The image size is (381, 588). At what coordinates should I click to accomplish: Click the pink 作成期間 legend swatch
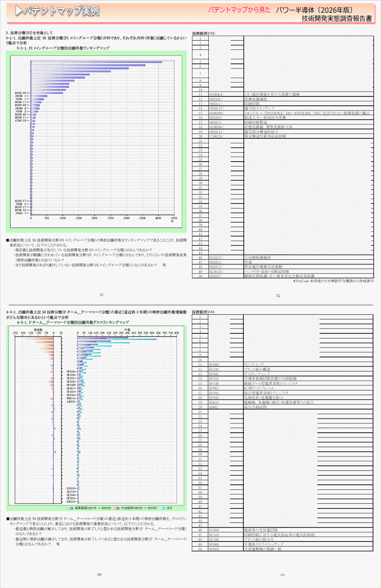116,508
